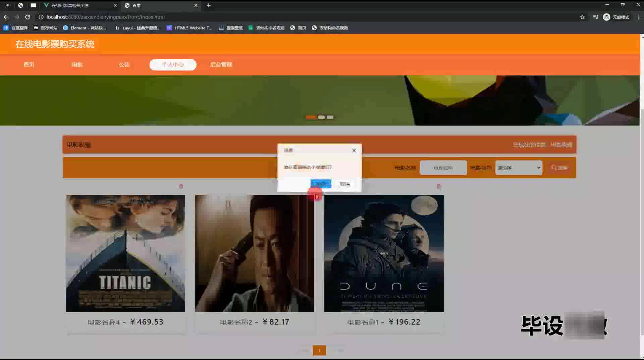
Task: Go to pagination page 1
Action: pos(319,350)
